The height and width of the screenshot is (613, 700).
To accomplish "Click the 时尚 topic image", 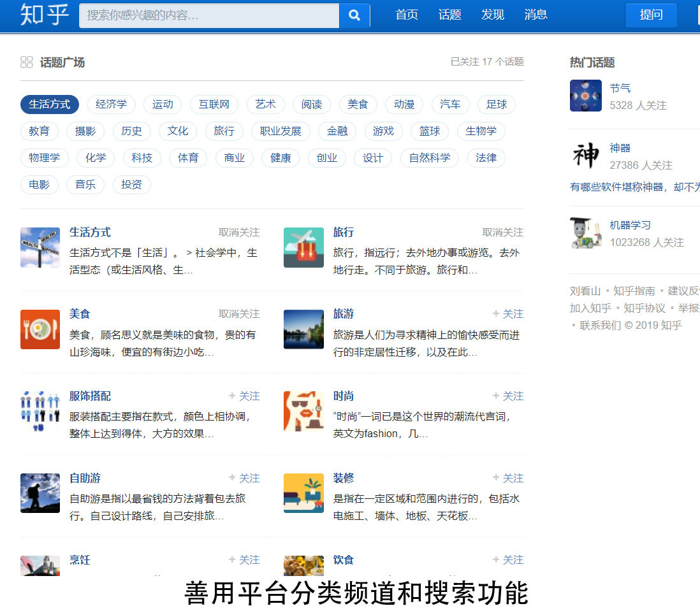I will pyautogui.click(x=303, y=412).
